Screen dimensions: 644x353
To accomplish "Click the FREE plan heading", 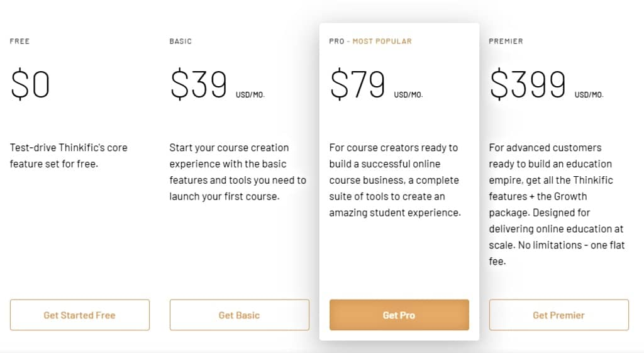I will [x=19, y=41].
